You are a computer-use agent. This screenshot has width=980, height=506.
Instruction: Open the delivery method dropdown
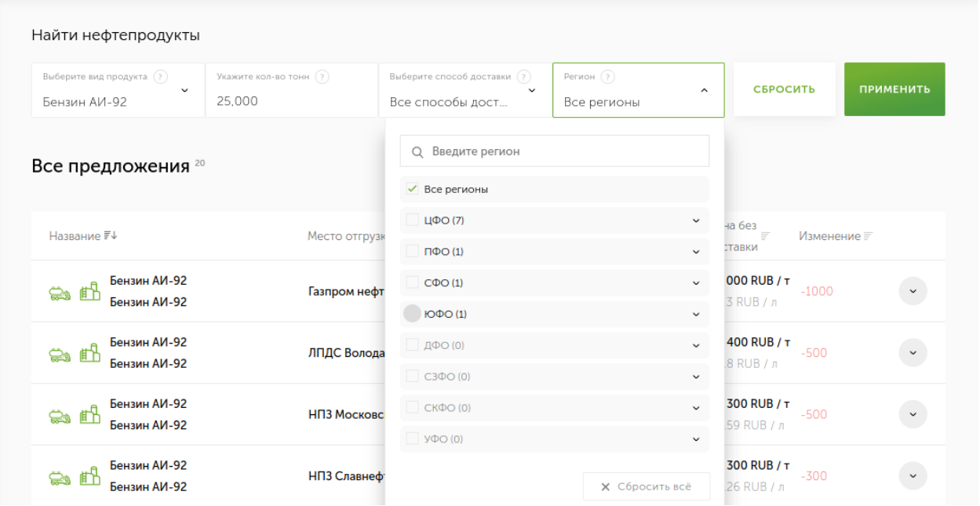point(464,91)
